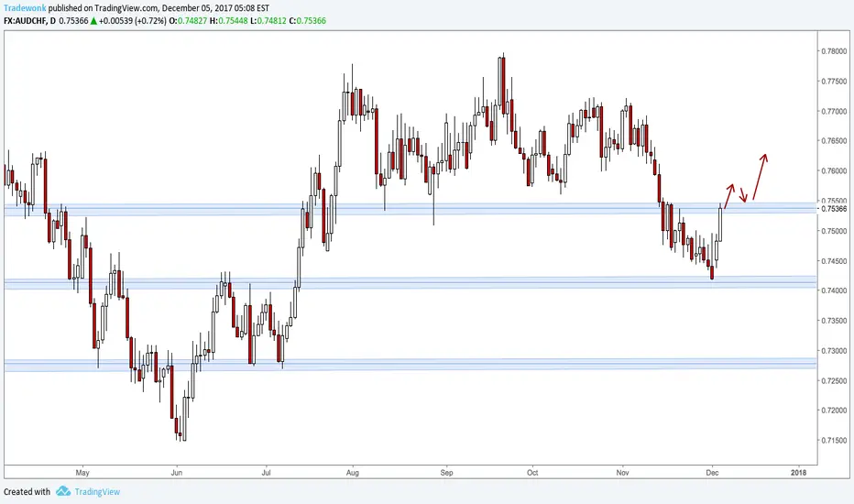The width and height of the screenshot is (854, 504).
Task: Click the 0.78000 price axis label
Action: point(834,51)
